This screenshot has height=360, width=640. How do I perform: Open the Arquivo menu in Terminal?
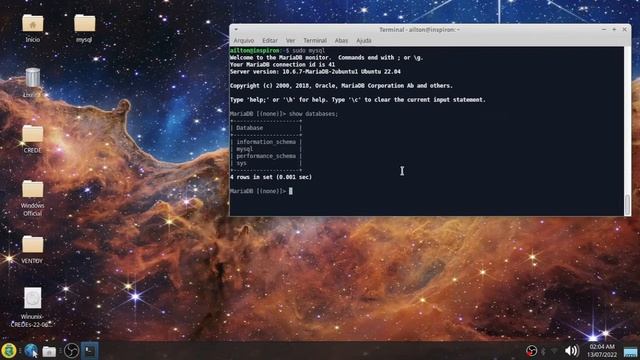click(244, 40)
